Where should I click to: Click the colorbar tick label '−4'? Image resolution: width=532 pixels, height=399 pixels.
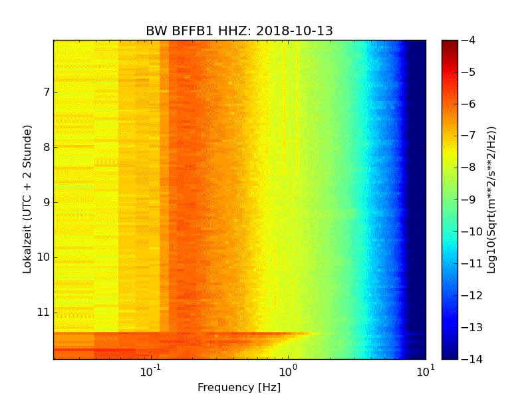pyautogui.click(x=469, y=40)
